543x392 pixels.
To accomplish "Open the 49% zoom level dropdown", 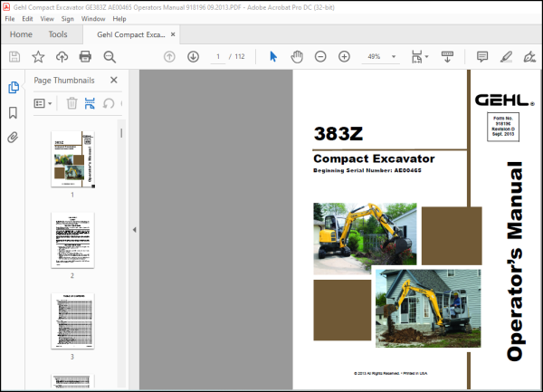I will 394,56.
